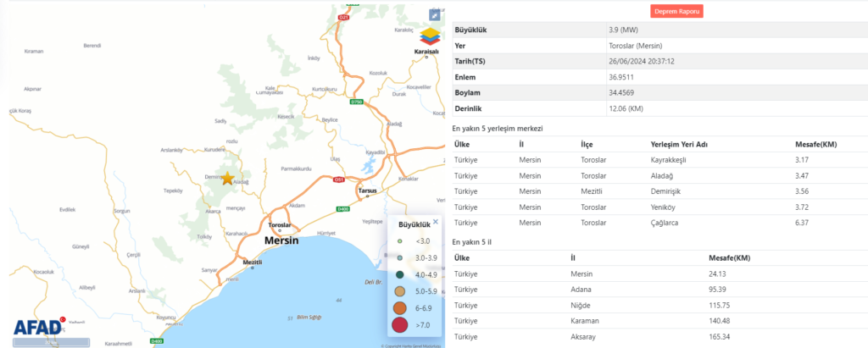Click the Mezitli district label on the map

pyautogui.click(x=253, y=262)
